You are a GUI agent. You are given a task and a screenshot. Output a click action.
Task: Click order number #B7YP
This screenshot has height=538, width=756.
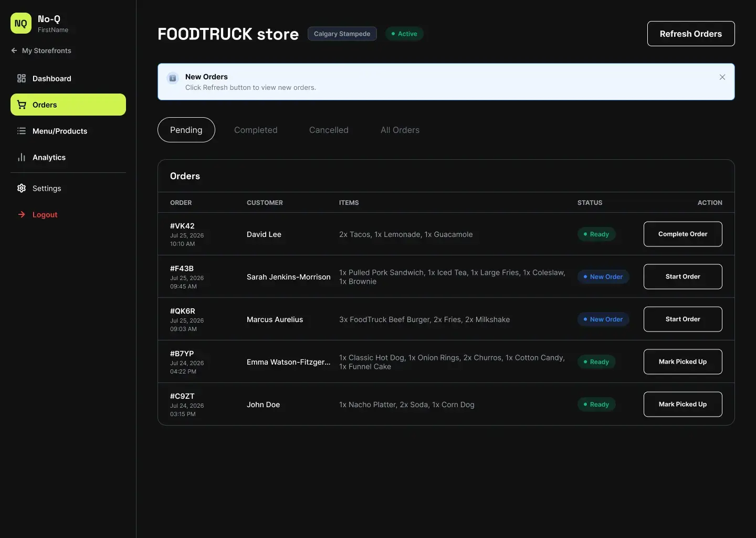click(x=182, y=354)
